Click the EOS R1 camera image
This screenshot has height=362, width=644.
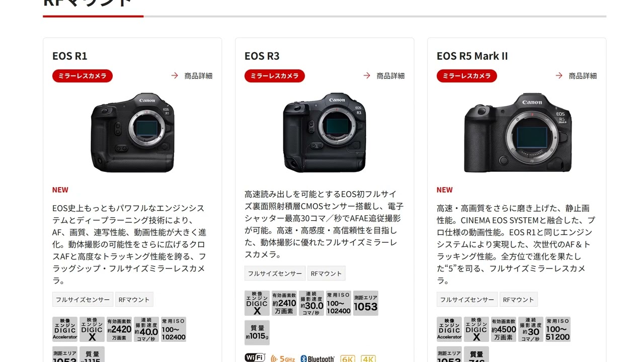(x=132, y=132)
